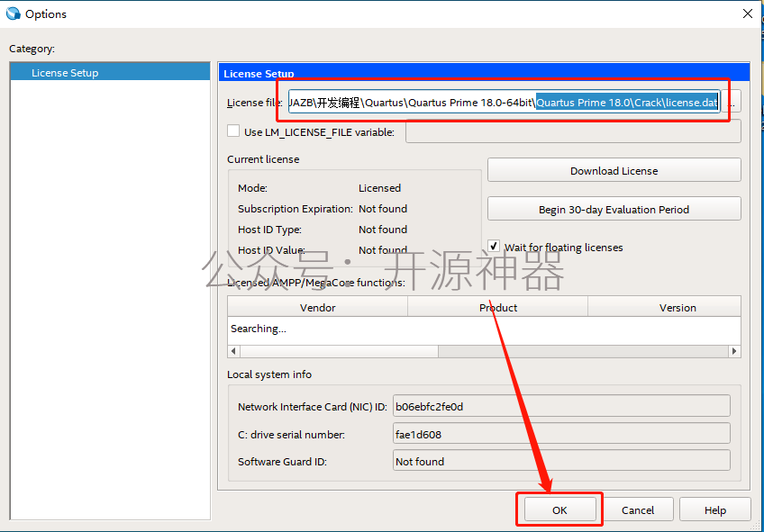Click the License file path field
The height and width of the screenshot is (532, 764).
click(505, 103)
